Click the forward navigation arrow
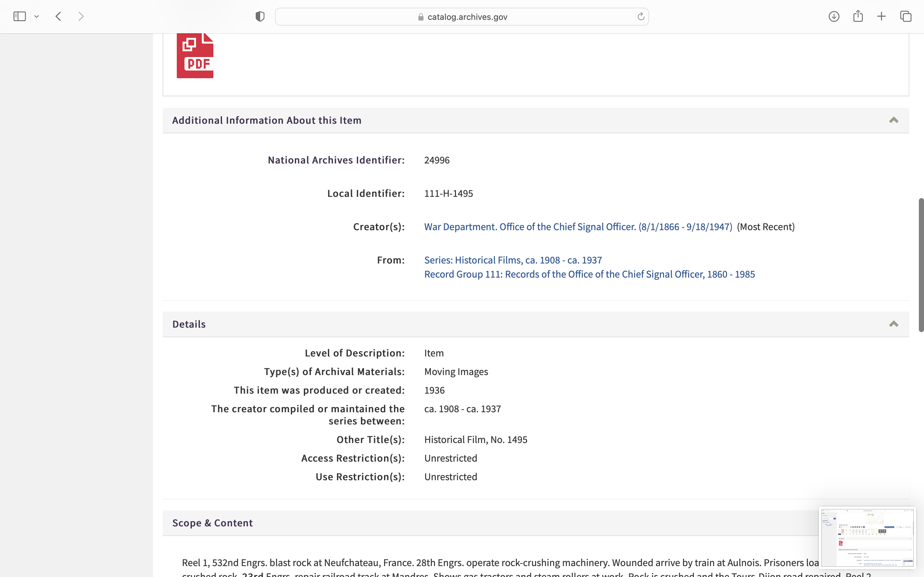Screen dimensions: 924x577 [x=81, y=16]
